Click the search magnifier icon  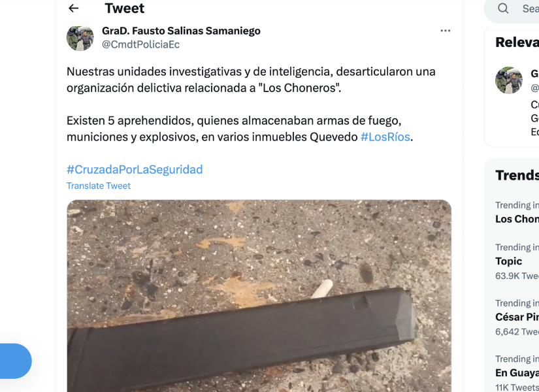coord(503,8)
